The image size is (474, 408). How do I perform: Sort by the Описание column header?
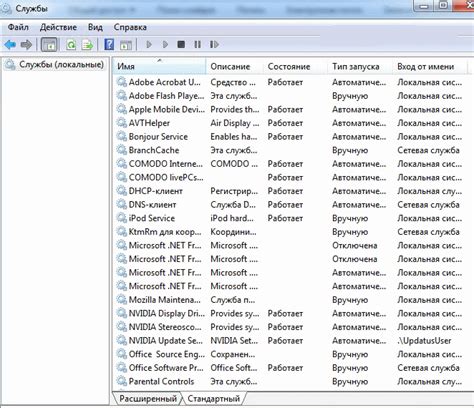pyautogui.click(x=235, y=66)
